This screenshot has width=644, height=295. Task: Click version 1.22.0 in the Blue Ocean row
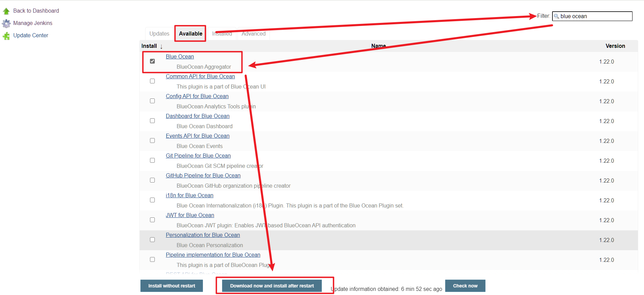pyautogui.click(x=606, y=62)
